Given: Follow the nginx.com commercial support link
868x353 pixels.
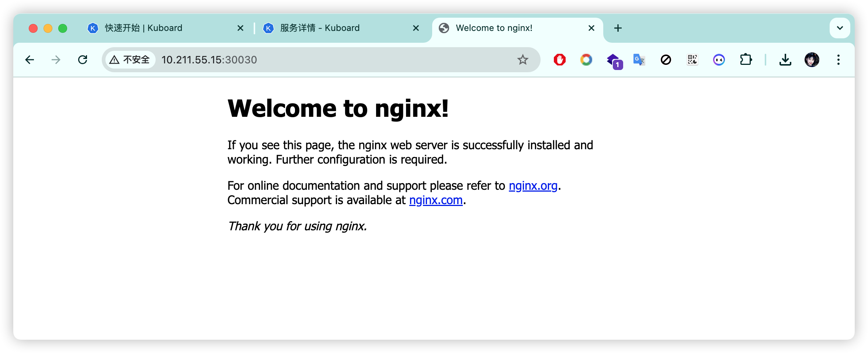Looking at the screenshot, I should [435, 200].
